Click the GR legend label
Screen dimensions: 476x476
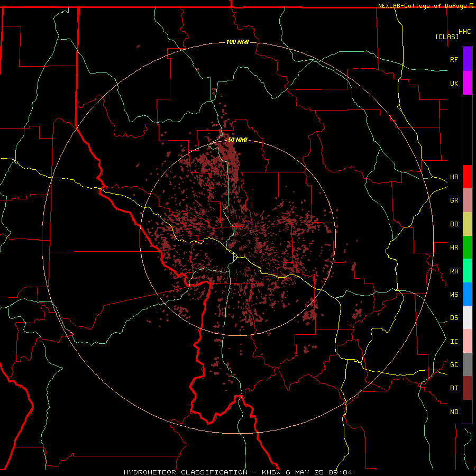coord(454,200)
